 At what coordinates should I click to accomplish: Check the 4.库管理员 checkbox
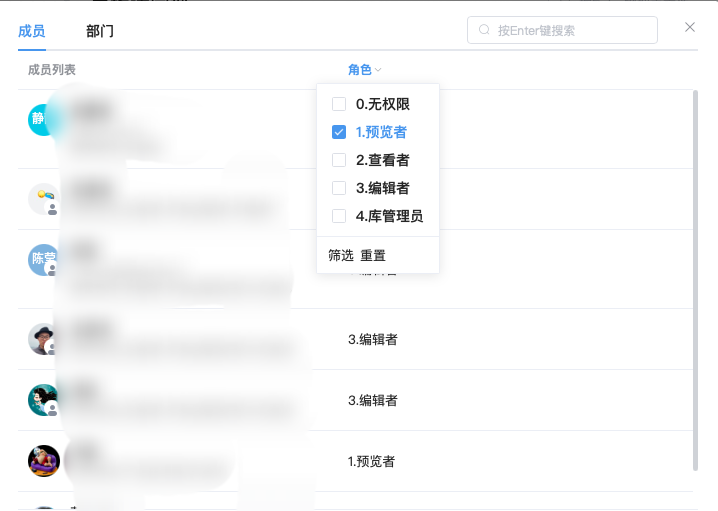coord(339,216)
